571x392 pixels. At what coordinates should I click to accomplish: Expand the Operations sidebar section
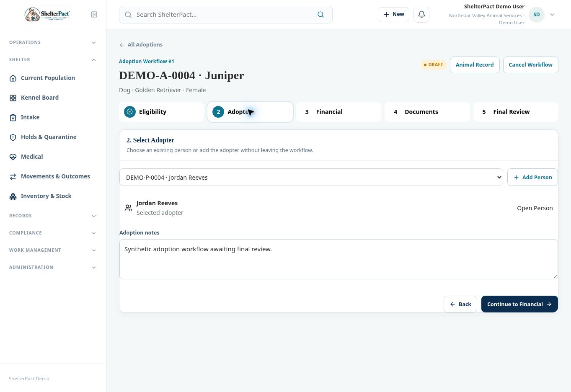pos(53,42)
